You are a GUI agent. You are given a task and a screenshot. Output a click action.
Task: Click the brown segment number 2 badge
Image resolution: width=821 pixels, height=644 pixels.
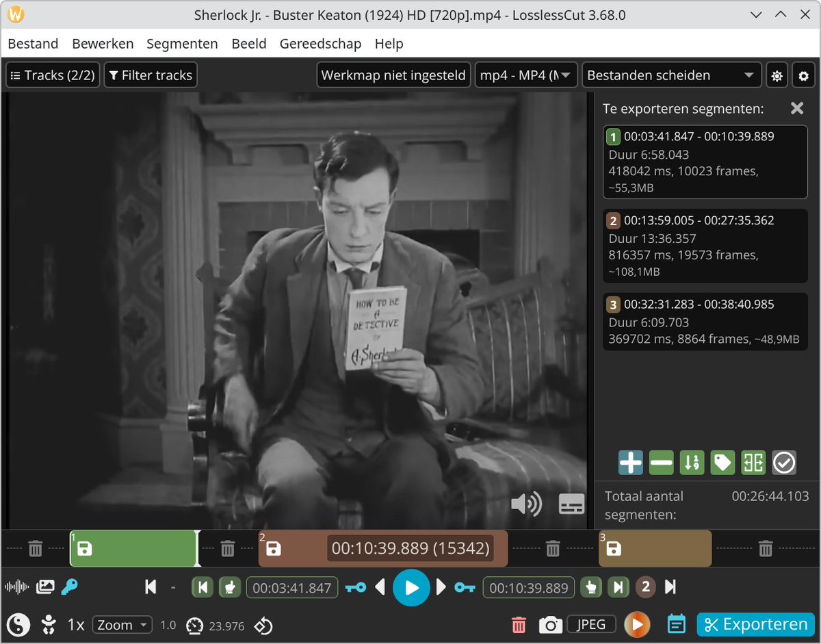coord(645,587)
